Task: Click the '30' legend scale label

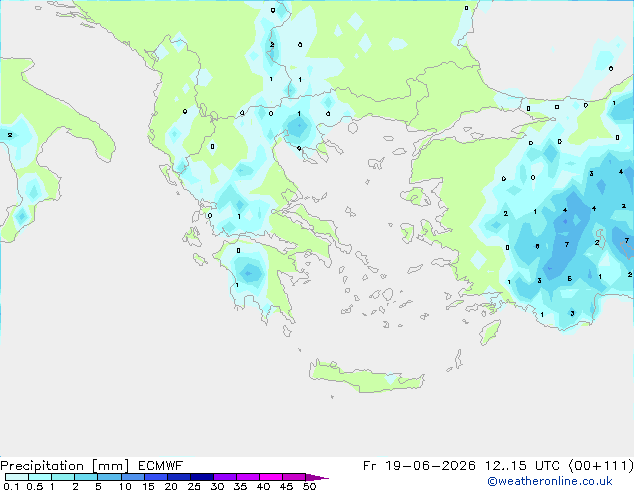Action: click(217, 486)
